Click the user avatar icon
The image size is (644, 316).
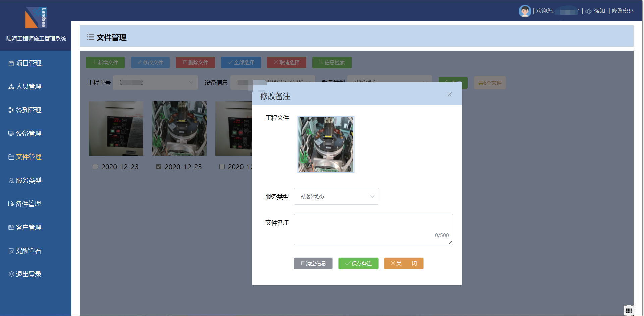(x=525, y=11)
